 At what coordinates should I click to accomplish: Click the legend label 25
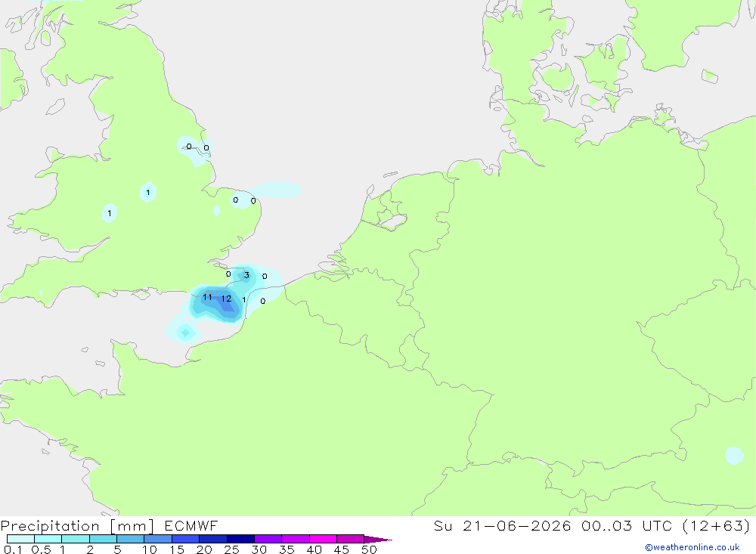coord(231,549)
